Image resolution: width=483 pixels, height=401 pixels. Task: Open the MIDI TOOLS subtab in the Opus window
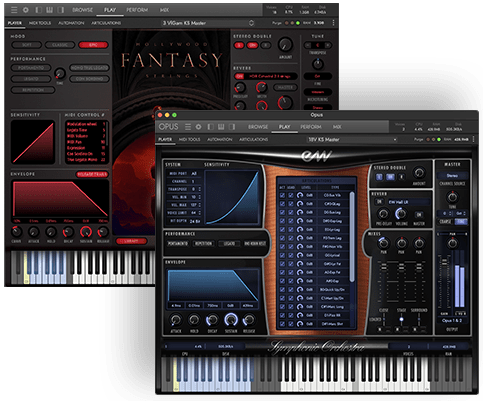[189, 139]
